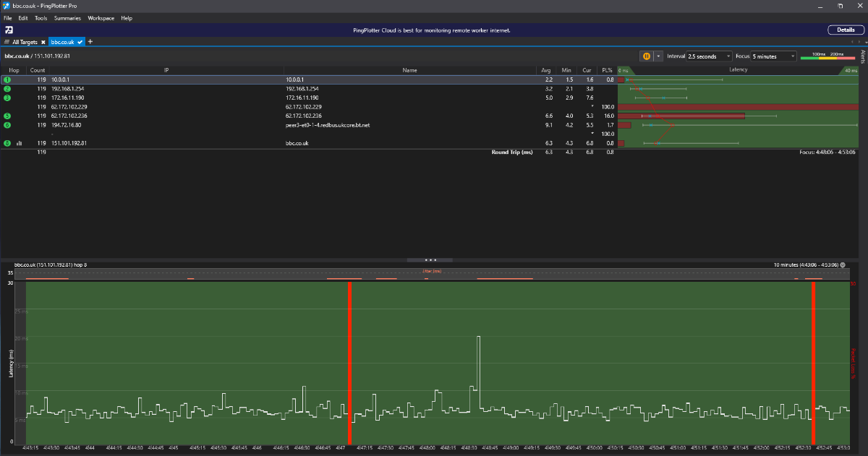The width and height of the screenshot is (868, 456).
Task: Click the All Targets list icon
Action: [x=7, y=42]
